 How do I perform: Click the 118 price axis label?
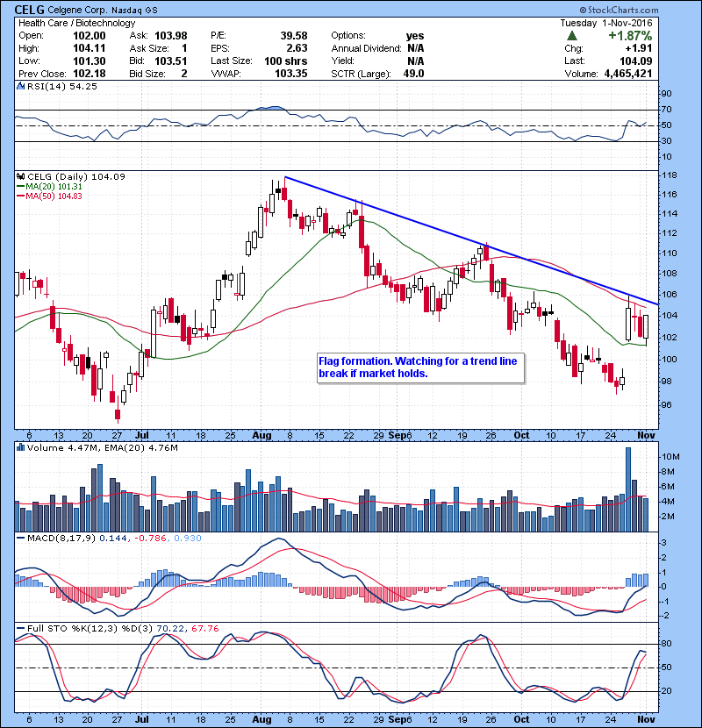(670, 175)
